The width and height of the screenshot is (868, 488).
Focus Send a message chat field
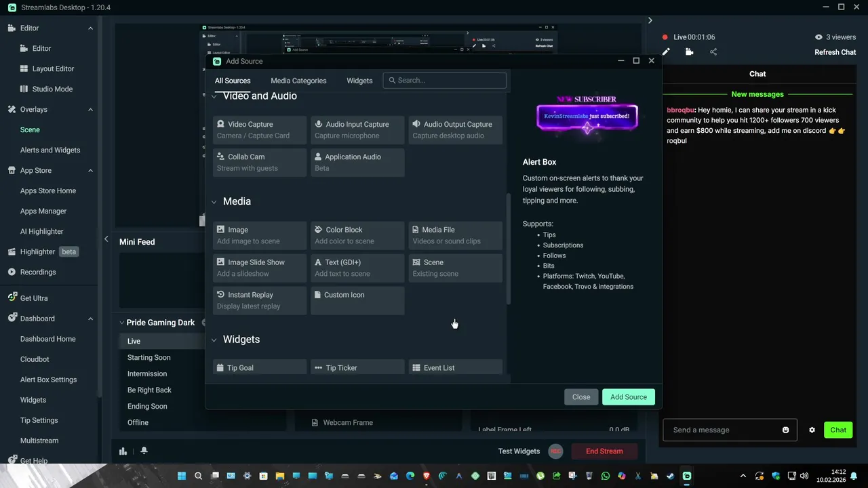pyautogui.click(x=730, y=430)
